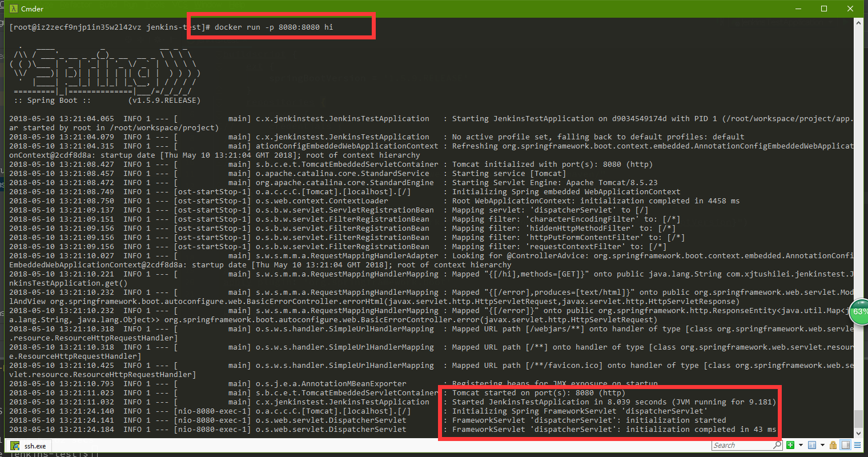This screenshot has width=868, height=457.
Task: Minimize the Cmder window
Action: click(x=798, y=9)
